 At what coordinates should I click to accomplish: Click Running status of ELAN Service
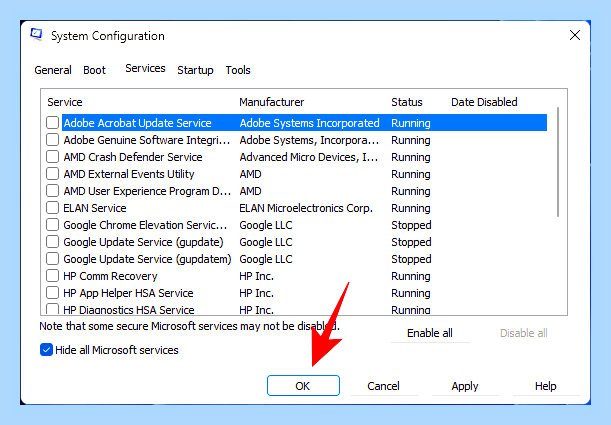tap(411, 208)
